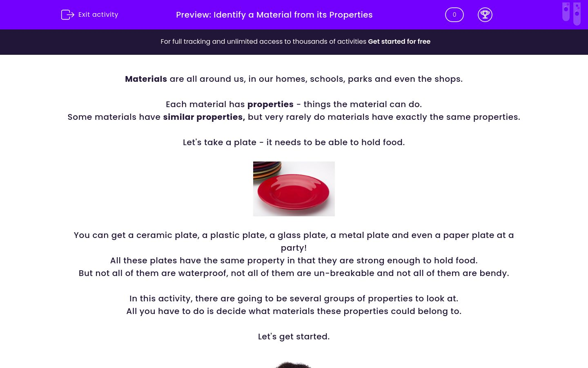The height and width of the screenshot is (368, 588).
Task: Click the activity title in the purple header
Action: pos(274,15)
